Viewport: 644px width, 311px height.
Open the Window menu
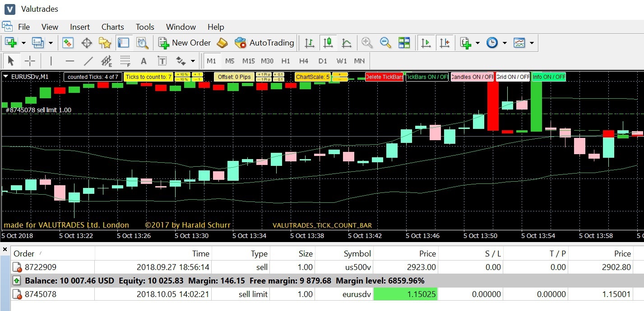(x=181, y=27)
